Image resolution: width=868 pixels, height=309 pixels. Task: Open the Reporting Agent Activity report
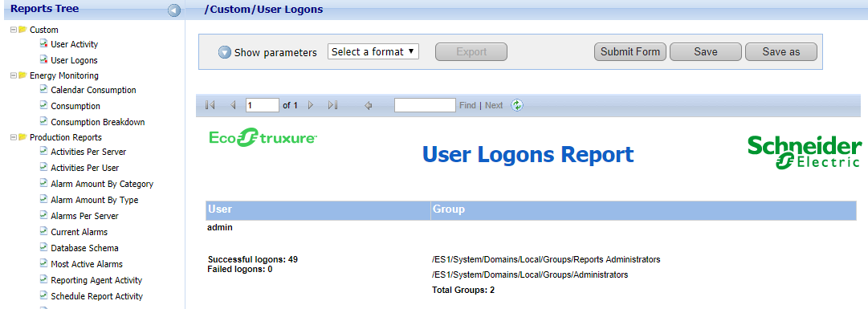pos(96,280)
